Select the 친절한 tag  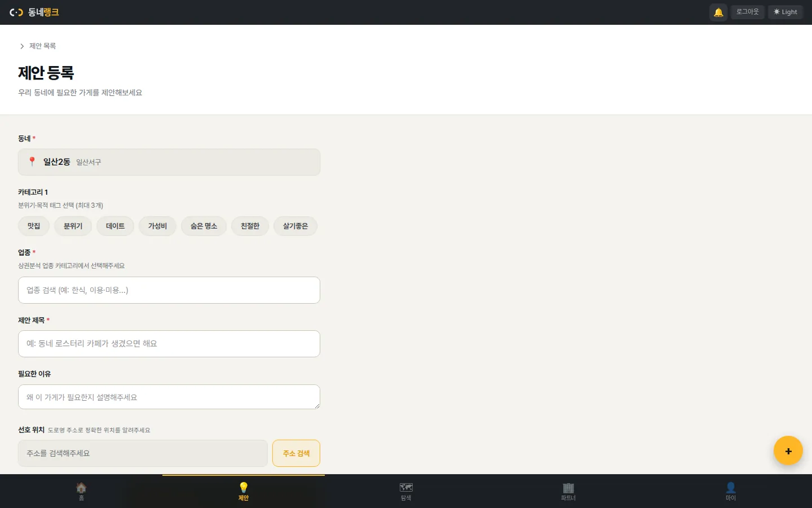point(250,226)
